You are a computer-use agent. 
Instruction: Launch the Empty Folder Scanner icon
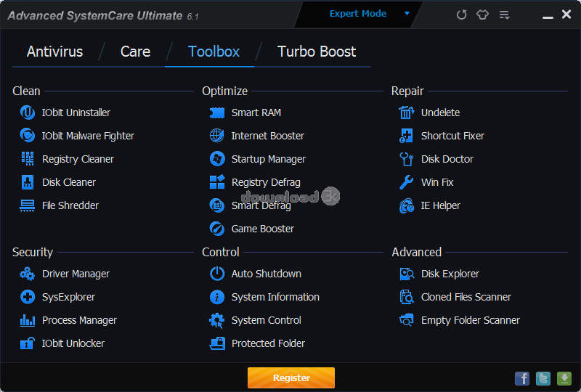click(x=407, y=320)
